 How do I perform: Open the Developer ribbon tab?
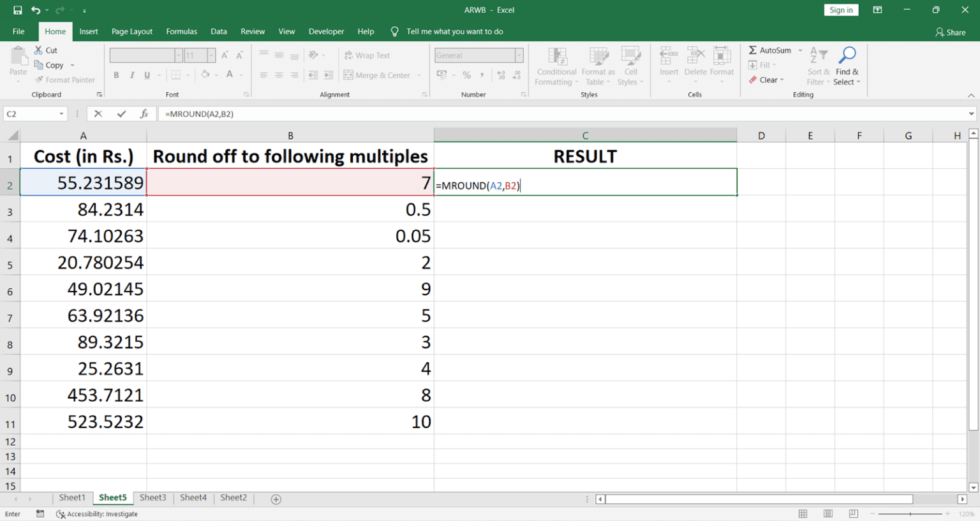coord(326,31)
